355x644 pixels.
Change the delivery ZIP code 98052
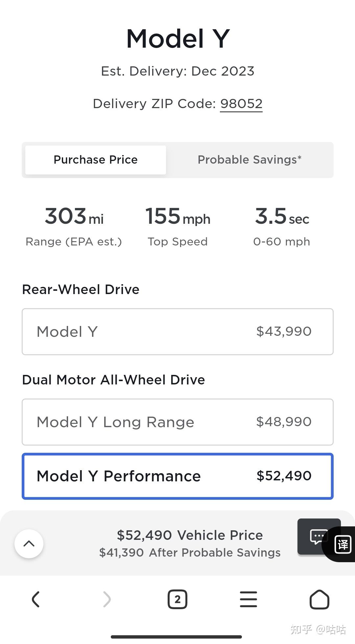[241, 104]
